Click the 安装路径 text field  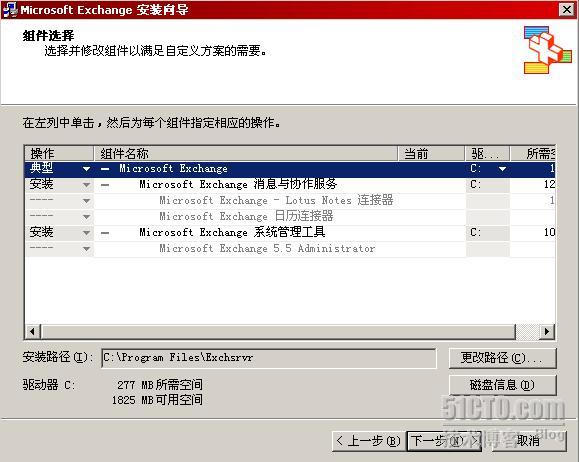click(269, 358)
